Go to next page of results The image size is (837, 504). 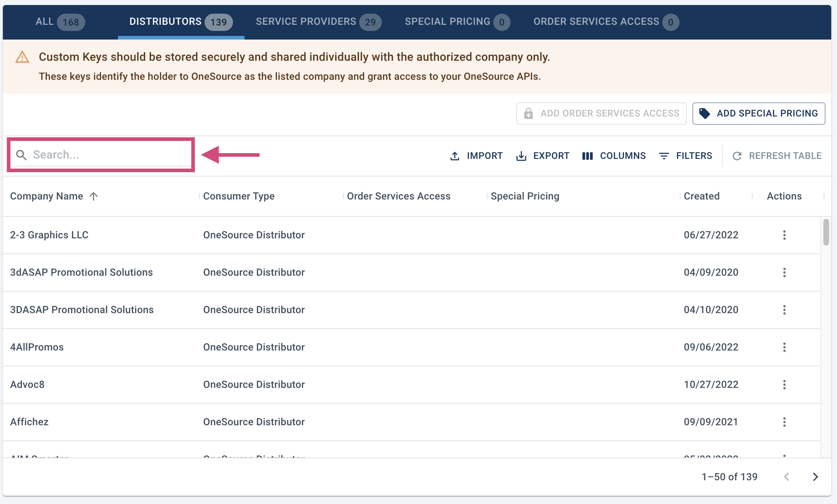[x=815, y=477]
